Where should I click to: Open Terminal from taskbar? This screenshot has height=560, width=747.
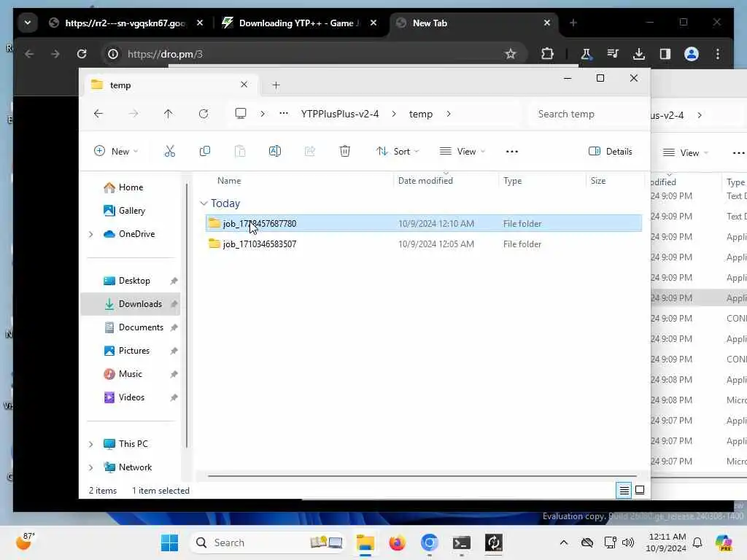pyautogui.click(x=461, y=542)
